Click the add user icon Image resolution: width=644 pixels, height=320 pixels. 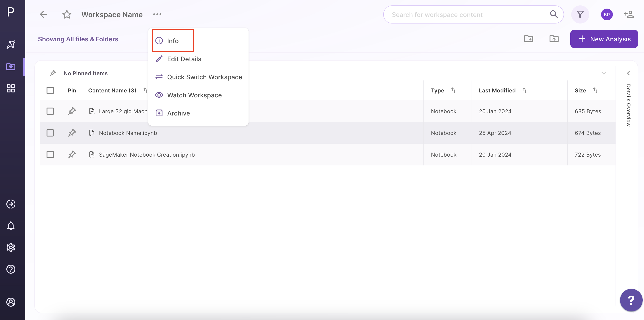629,14
